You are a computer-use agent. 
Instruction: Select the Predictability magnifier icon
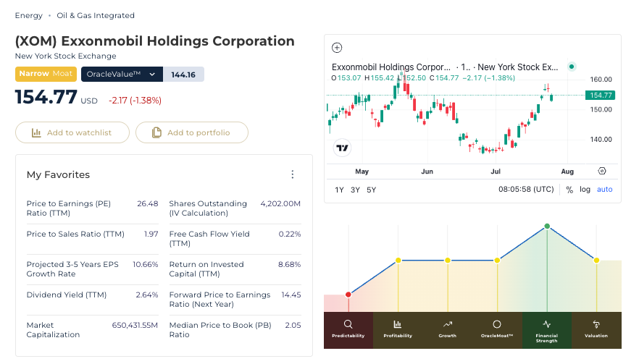(348, 324)
